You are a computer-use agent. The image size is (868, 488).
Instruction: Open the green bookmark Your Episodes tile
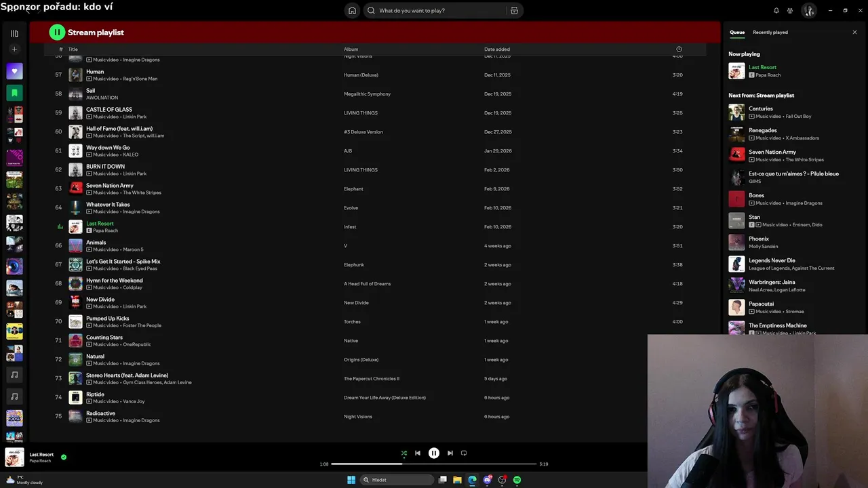(14, 92)
